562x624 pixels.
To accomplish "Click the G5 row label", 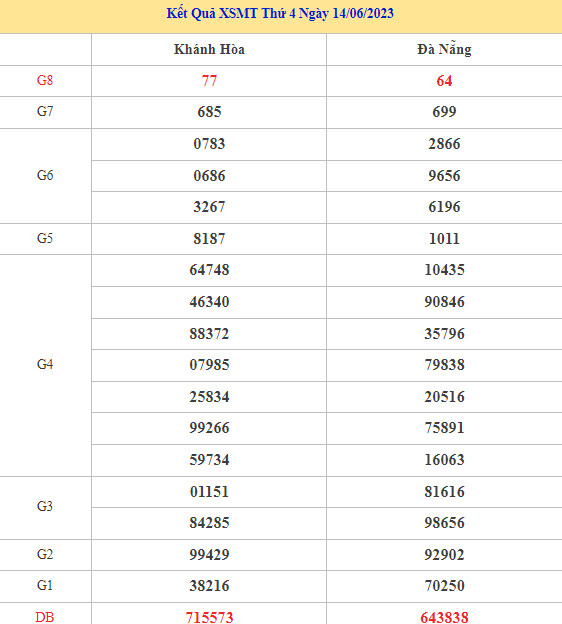I will tap(45, 238).
